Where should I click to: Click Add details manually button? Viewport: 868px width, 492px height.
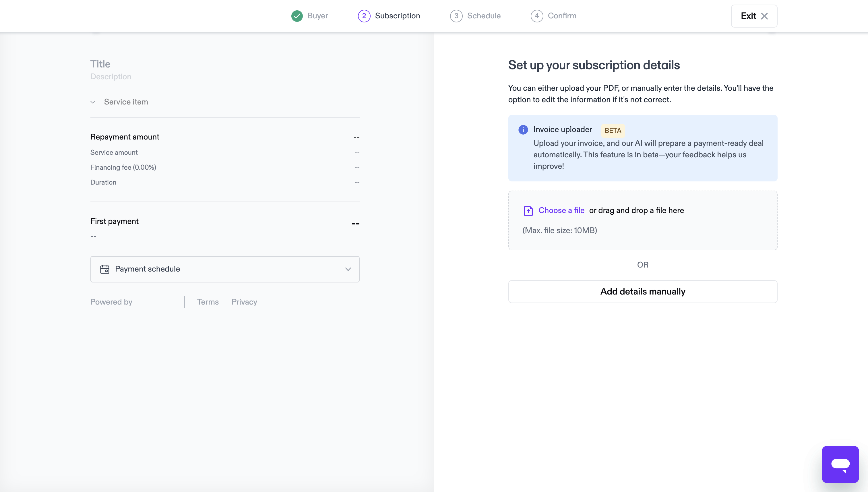pos(643,291)
